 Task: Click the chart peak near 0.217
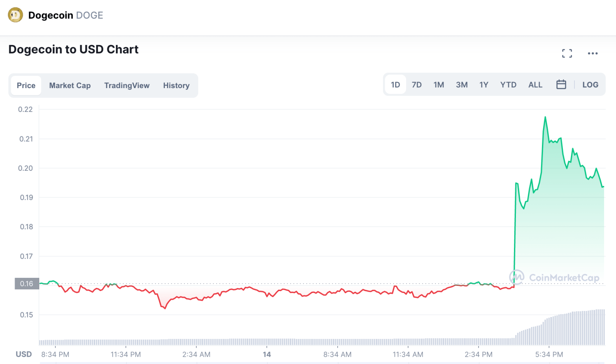545,117
